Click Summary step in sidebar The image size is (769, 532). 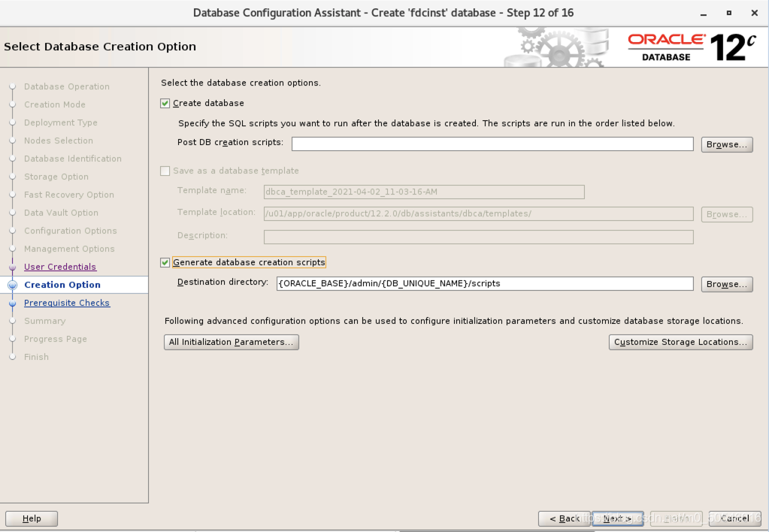click(44, 321)
